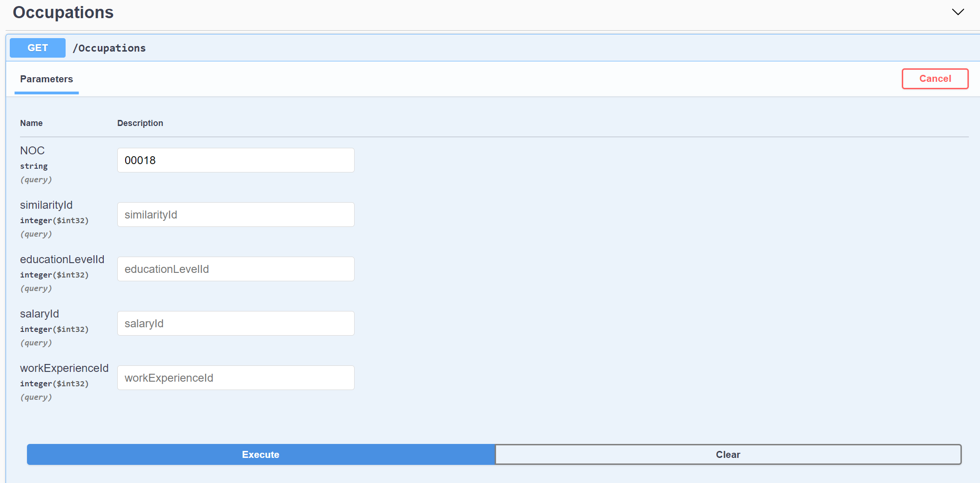Click (query) text under similarityId
This screenshot has width=980, height=483.
36,234
